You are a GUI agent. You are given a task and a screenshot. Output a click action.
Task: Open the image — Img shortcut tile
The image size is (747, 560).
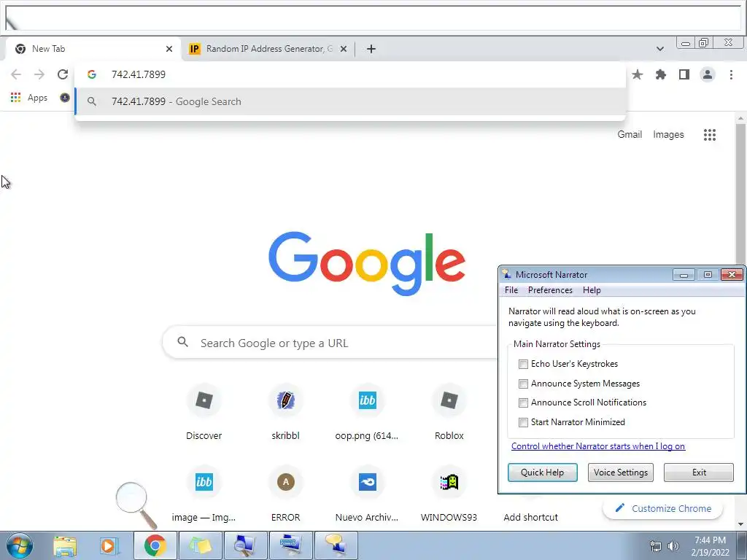[x=204, y=495]
